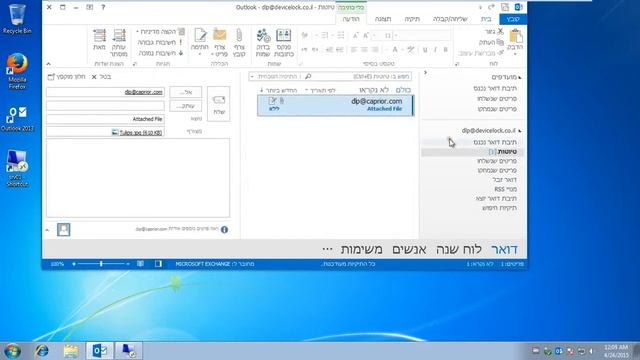The width and height of the screenshot is (640, 360).
Task: Open Mozilla Firefox desktop shortcut
Action: coord(17,71)
